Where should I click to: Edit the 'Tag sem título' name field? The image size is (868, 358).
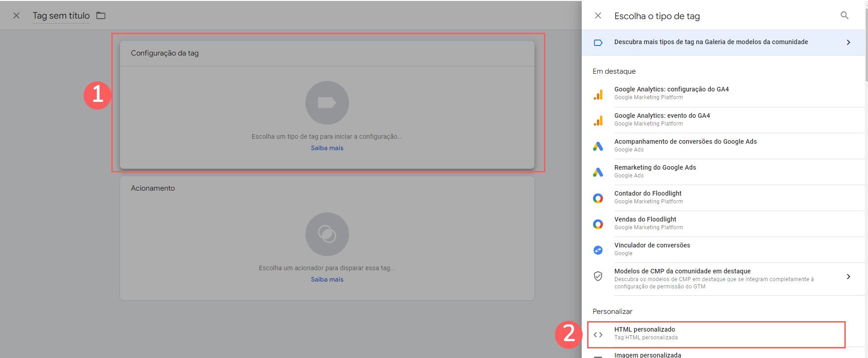pos(61,16)
